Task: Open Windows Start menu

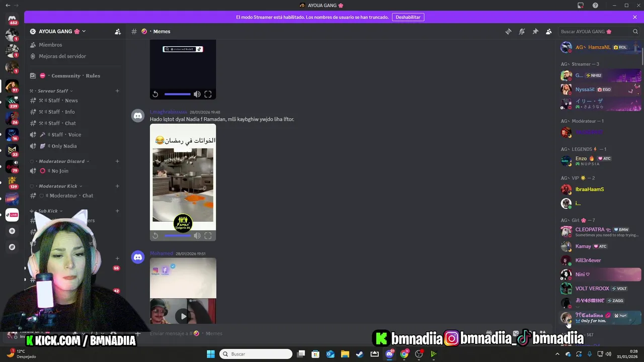Action: point(211,354)
